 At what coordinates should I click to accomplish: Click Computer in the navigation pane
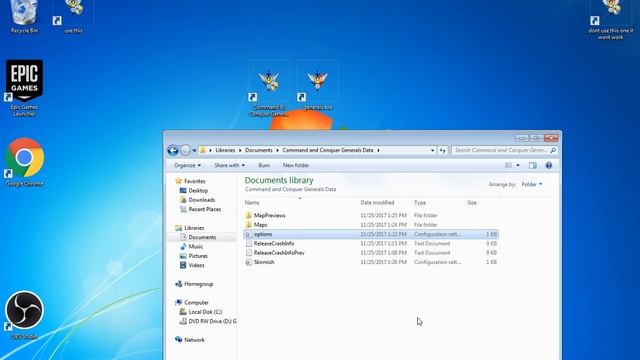pyautogui.click(x=192, y=303)
